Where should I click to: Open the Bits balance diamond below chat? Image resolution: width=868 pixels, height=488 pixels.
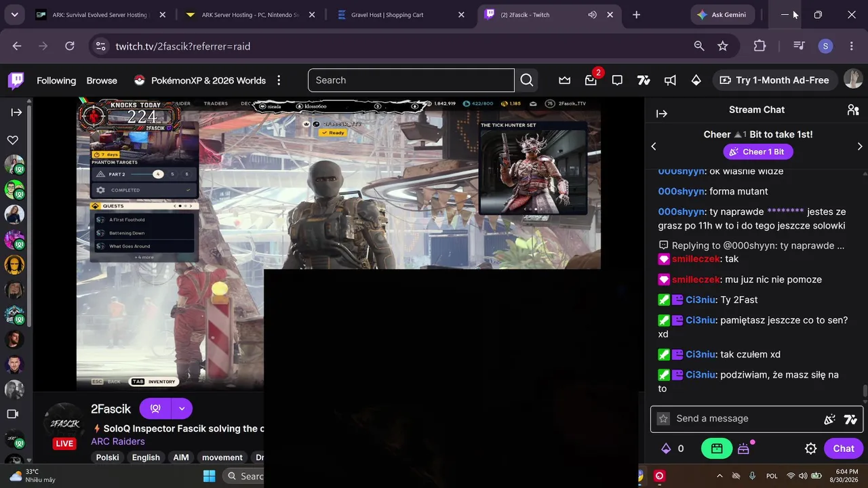click(673, 448)
